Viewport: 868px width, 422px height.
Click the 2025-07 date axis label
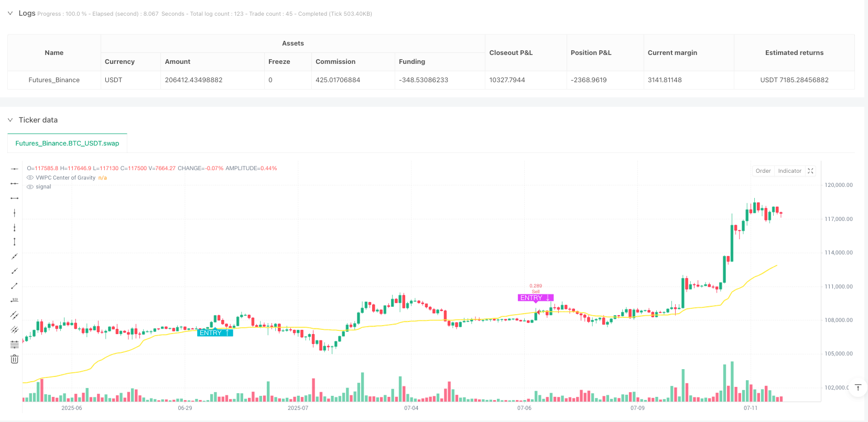click(298, 408)
